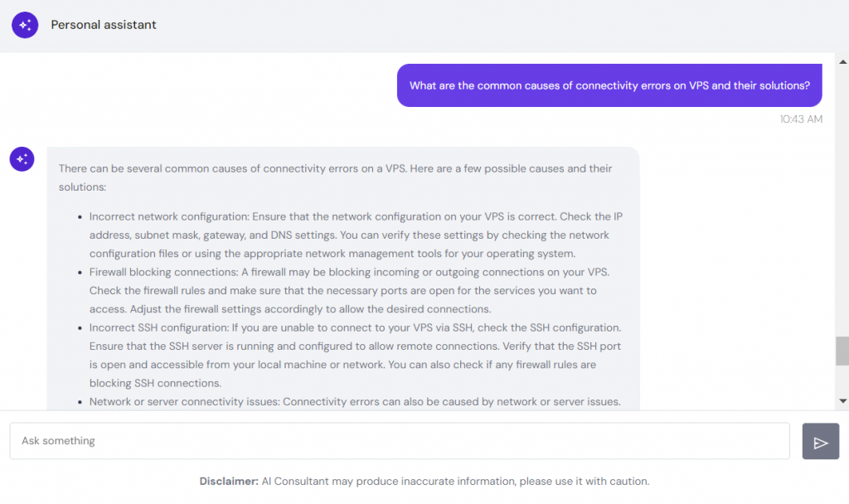Click the bullet marker beside Firewall blocking connections

tap(80, 272)
